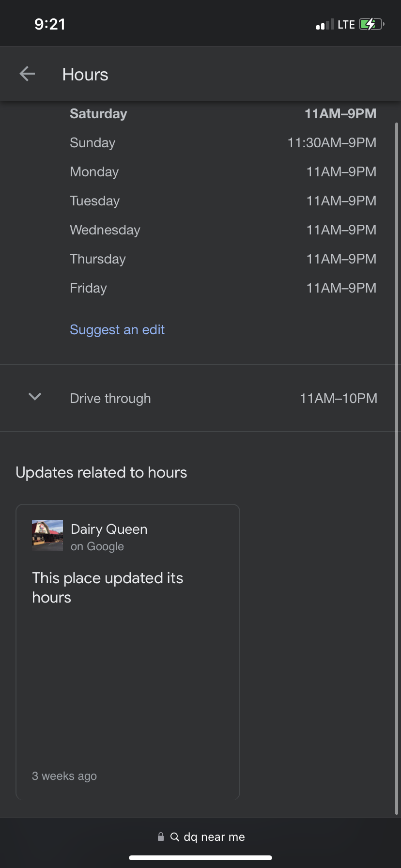Select the Saturday hours row
401x868 pixels.
click(x=223, y=114)
